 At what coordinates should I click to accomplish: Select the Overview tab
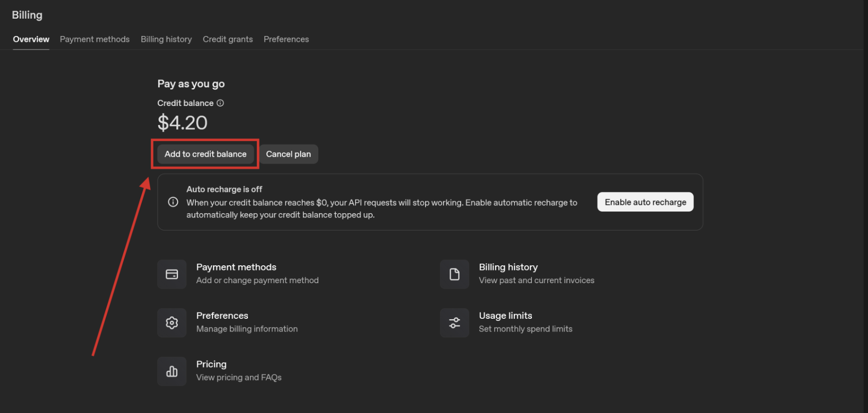31,39
